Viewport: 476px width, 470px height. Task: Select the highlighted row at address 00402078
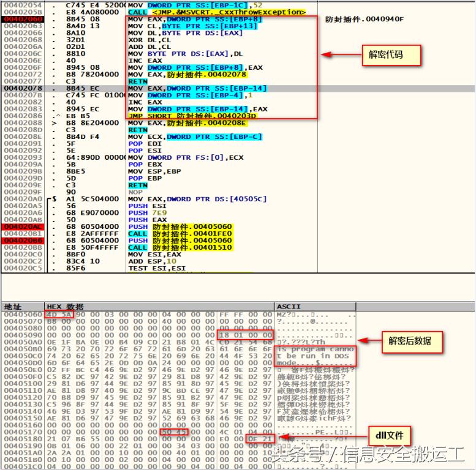click(x=238, y=89)
